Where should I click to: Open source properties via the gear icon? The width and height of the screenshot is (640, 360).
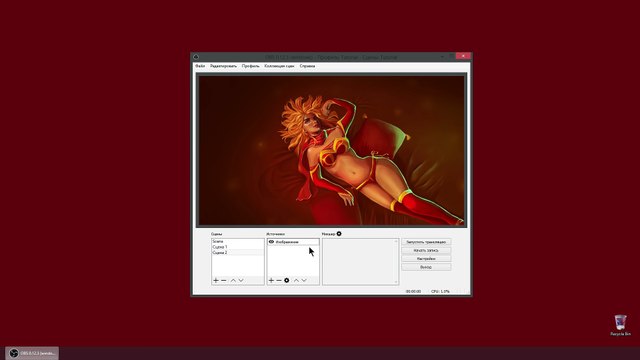point(287,280)
